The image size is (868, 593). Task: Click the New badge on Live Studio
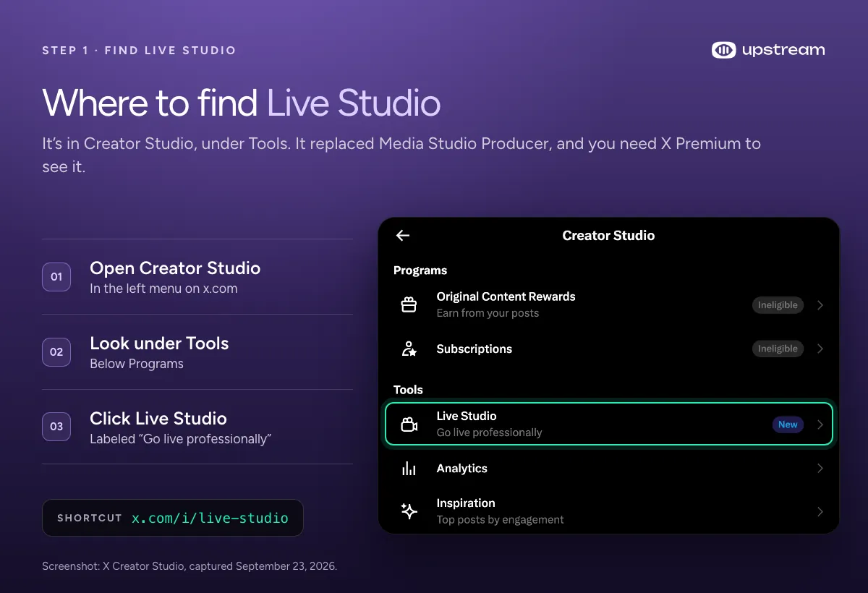click(788, 425)
